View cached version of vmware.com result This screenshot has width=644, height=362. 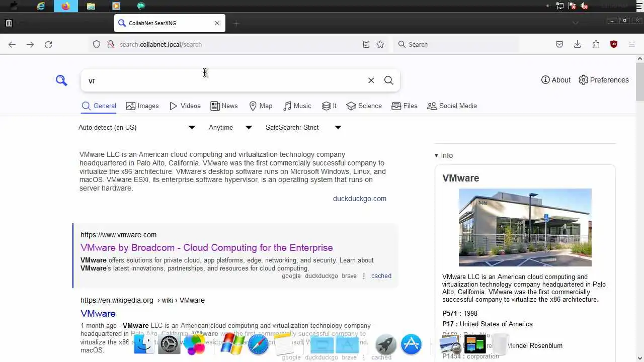click(x=381, y=276)
